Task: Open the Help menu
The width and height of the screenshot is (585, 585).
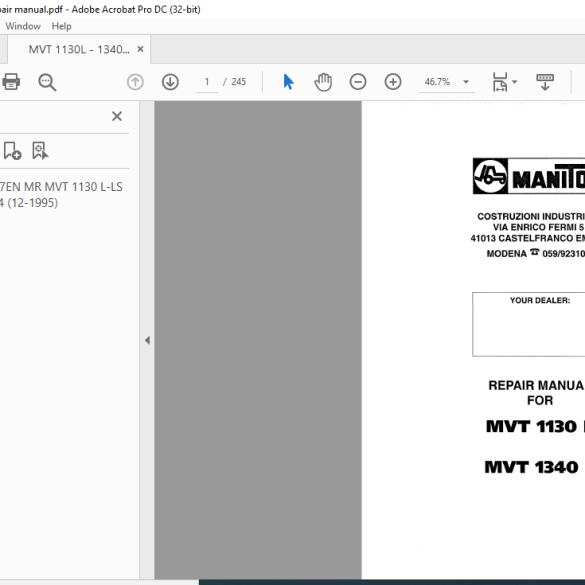Action: (62, 26)
